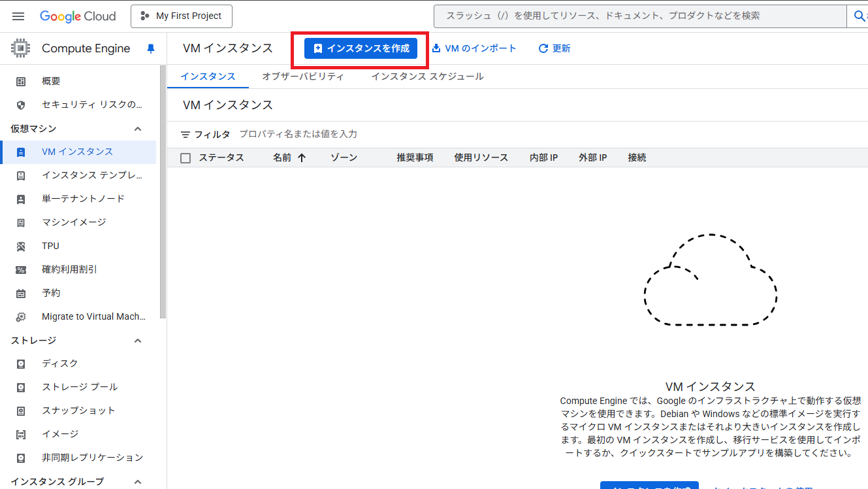The height and width of the screenshot is (489, 868).
Task: Open the hamburger navigation menu
Action: [18, 16]
